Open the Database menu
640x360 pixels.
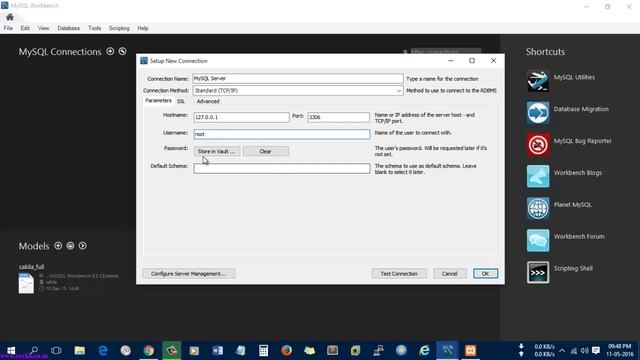[x=69, y=28]
